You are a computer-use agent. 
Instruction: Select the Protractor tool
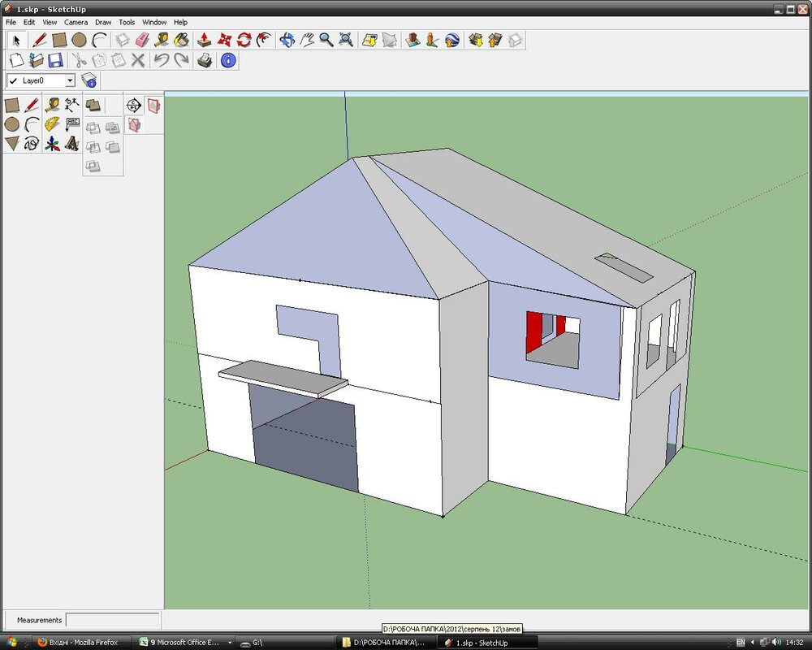click(x=52, y=124)
